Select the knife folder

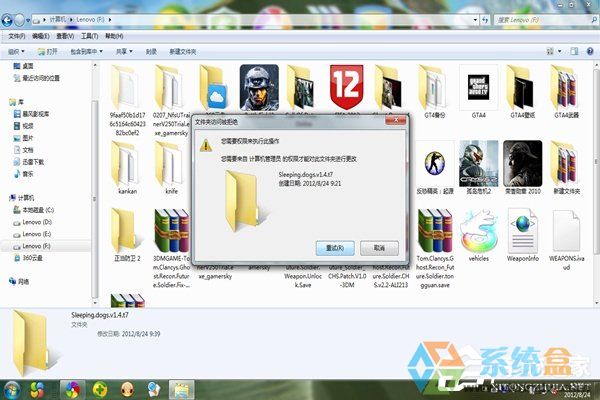[x=171, y=168]
